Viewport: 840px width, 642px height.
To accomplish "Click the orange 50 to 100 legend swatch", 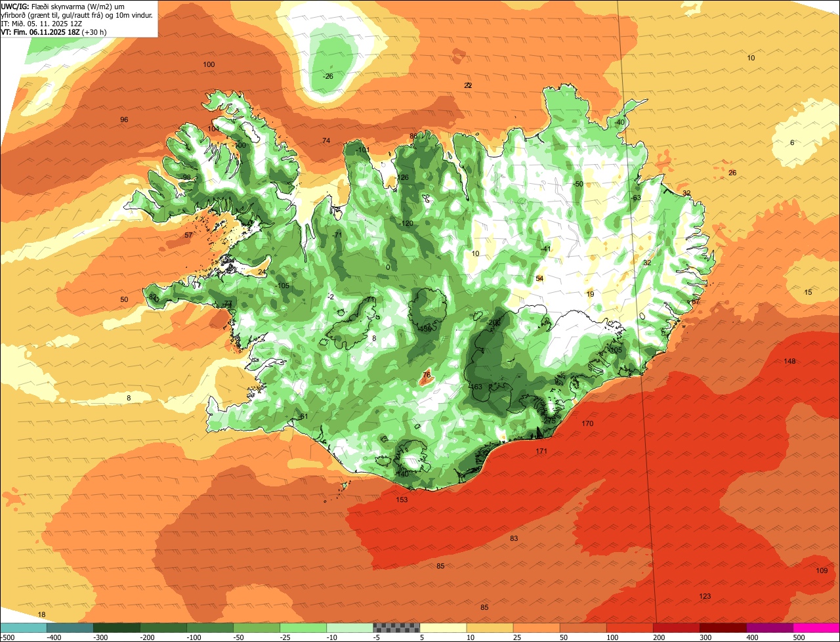I will point(583,628).
